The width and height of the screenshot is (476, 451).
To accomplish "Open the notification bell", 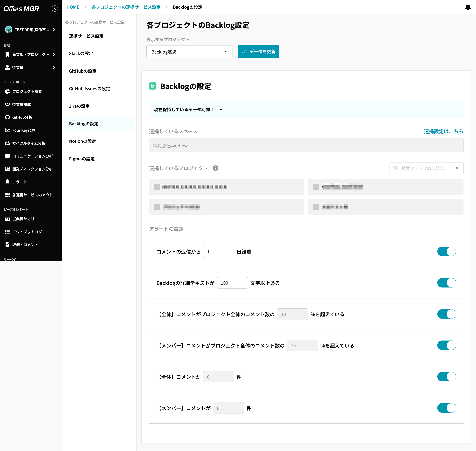I will click(x=468, y=8).
